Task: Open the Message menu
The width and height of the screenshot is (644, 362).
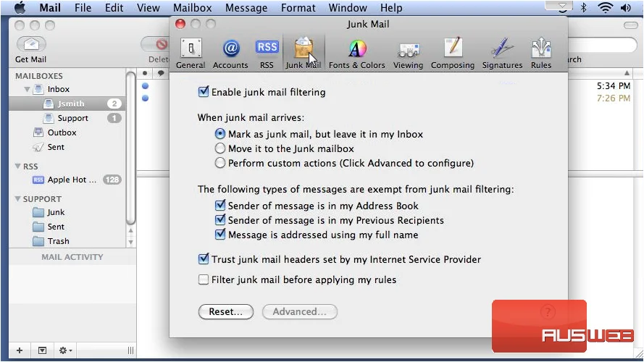Action: 246,8
